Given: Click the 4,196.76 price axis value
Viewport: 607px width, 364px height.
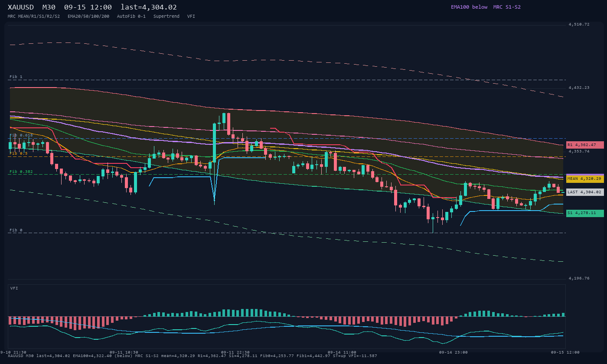Looking at the screenshot, I should tap(579, 278).
